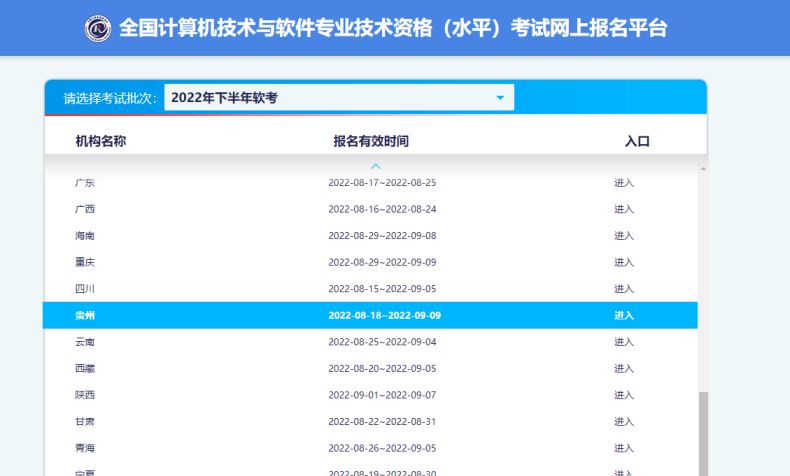Click the 报名有效时间 column header

371,142
